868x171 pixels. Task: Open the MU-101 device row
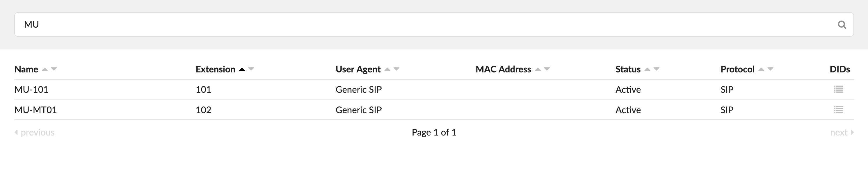click(31, 90)
